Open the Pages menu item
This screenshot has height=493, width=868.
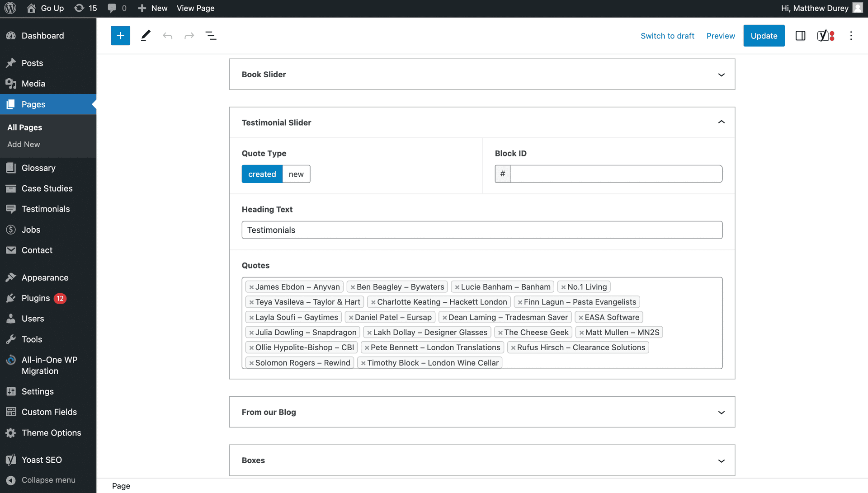click(x=48, y=104)
